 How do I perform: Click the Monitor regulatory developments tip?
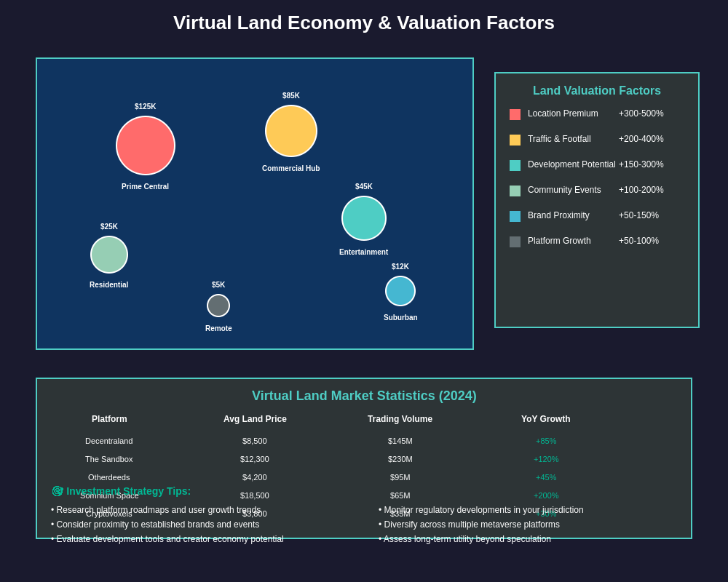pos(481,510)
